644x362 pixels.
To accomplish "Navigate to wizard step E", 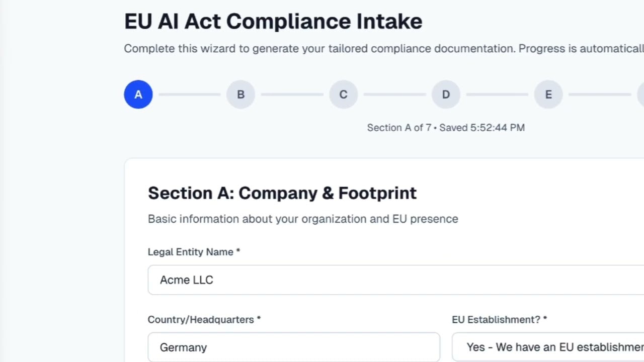I will coord(548,95).
